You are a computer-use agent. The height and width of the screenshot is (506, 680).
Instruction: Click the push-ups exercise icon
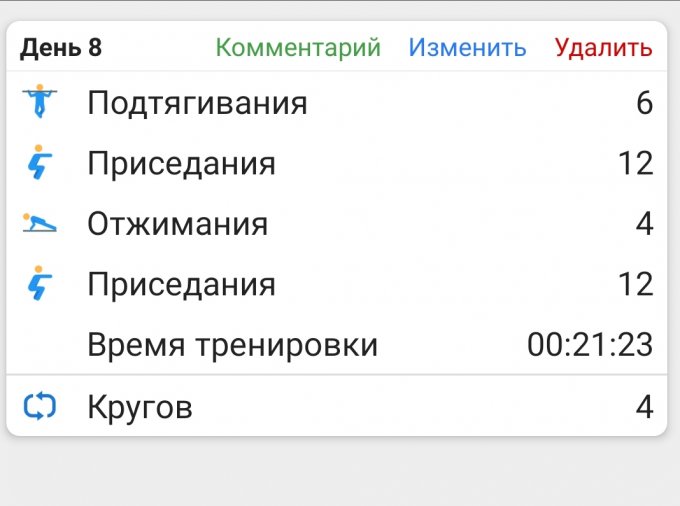40,223
